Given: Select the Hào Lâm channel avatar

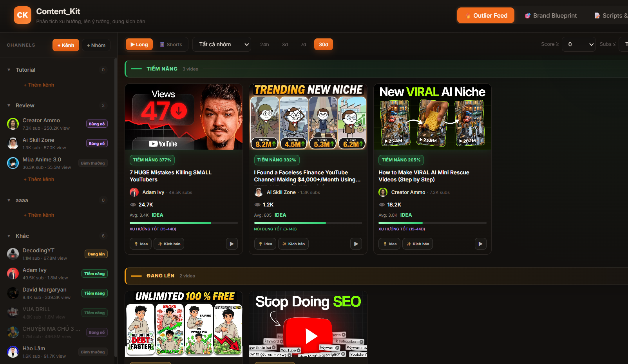Looking at the screenshot, I should click(13, 352).
